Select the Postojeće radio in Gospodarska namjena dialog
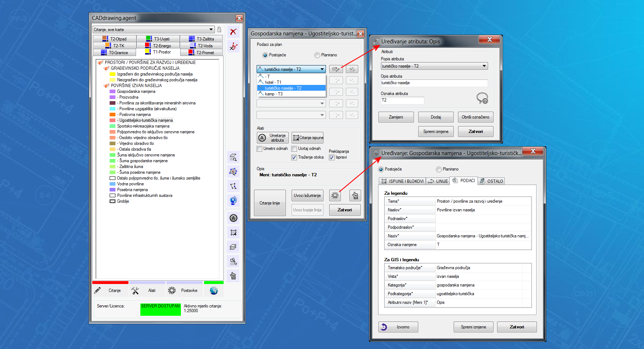644x349 pixels. coord(265,55)
